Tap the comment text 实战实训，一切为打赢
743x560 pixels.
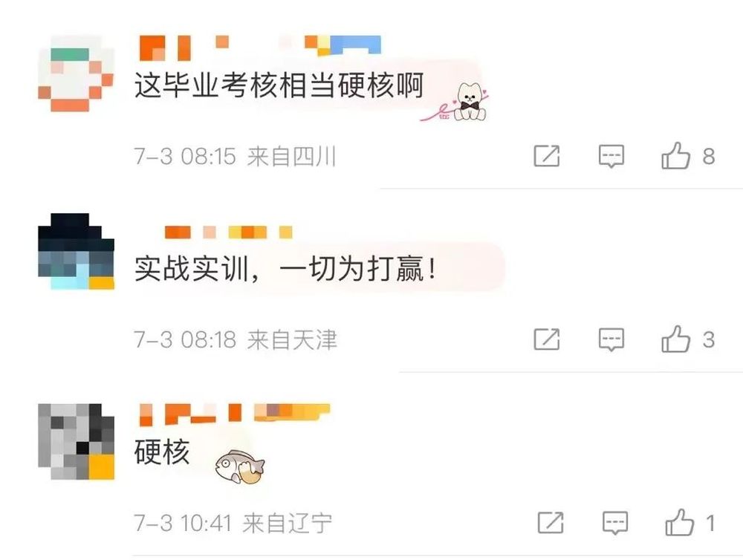285,269
